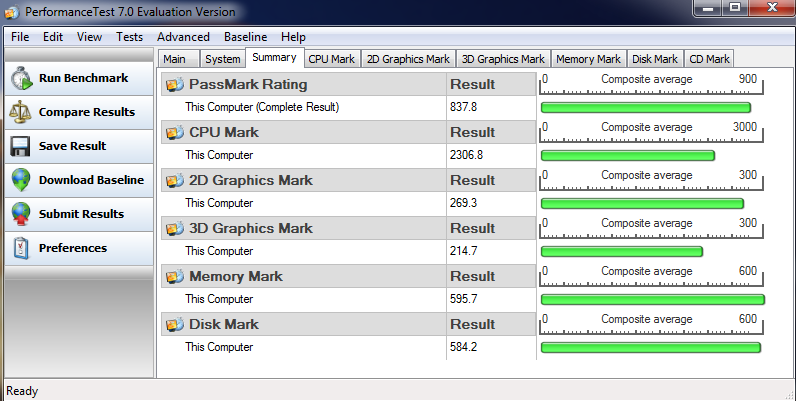Open the Advanced menu
Viewport: 796px width, 401px height.
point(183,37)
